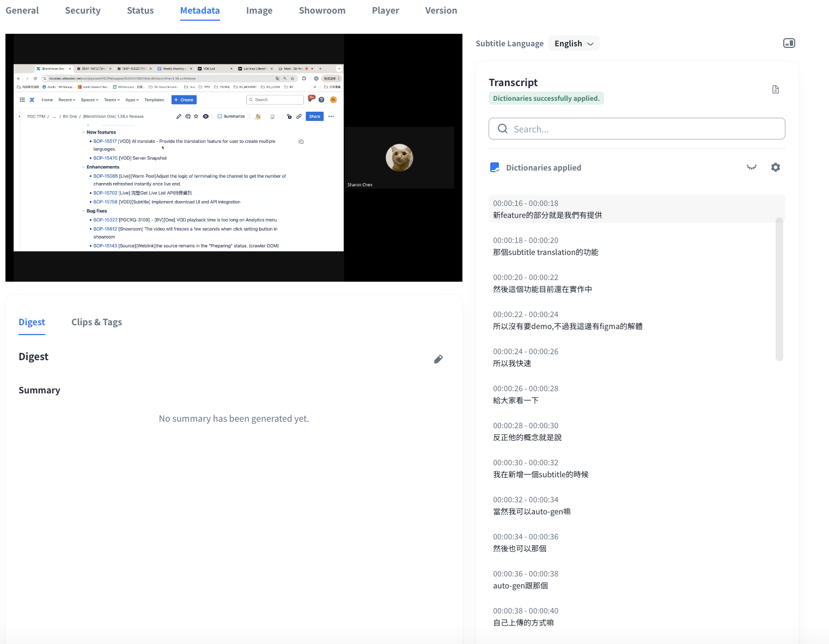Screen dimensions: 829x644
Task: Click the transcript list vertical scrollbar
Action: click(x=779, y=289)
